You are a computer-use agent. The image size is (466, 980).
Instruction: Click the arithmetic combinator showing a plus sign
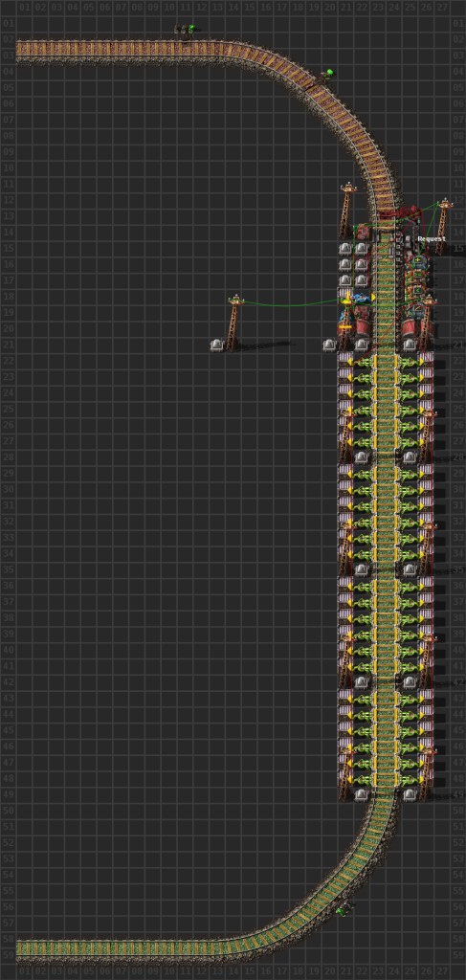coord(417,261)
